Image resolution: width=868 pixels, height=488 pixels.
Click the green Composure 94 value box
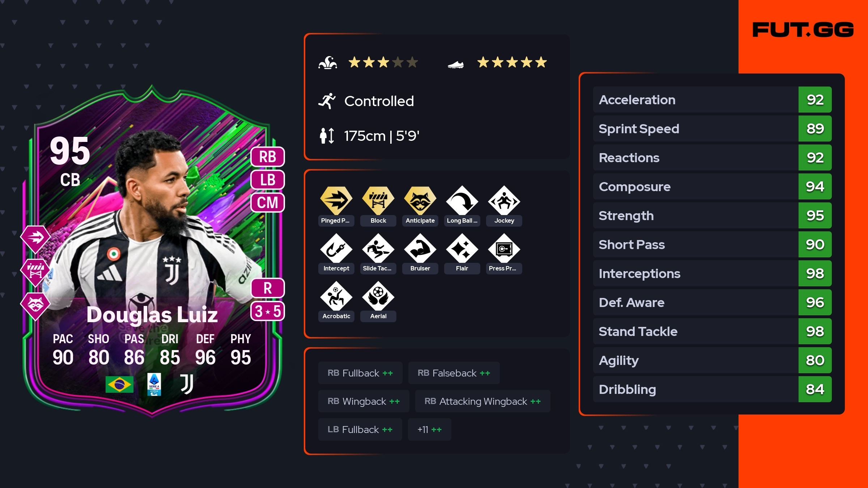click(815, 186)
